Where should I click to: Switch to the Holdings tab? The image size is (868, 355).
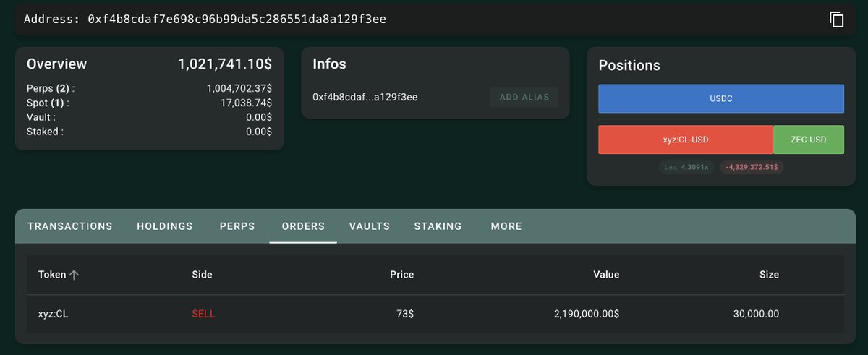(165, 226)
